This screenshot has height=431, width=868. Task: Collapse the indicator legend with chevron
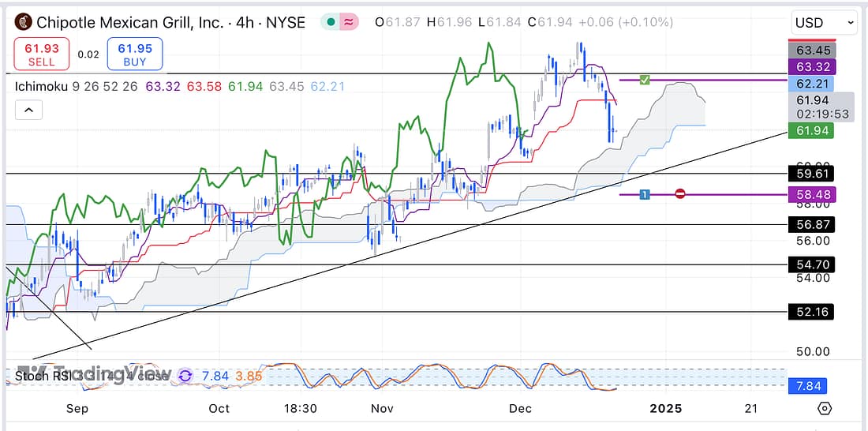tap(28, 111)
